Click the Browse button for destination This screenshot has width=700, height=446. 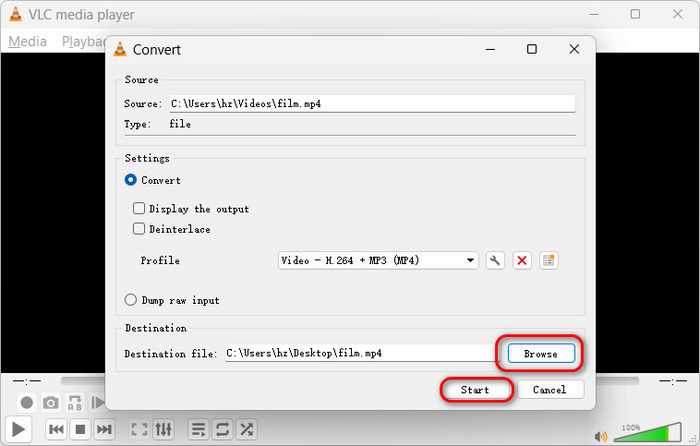pyautogui.click(x=541, y=354)
